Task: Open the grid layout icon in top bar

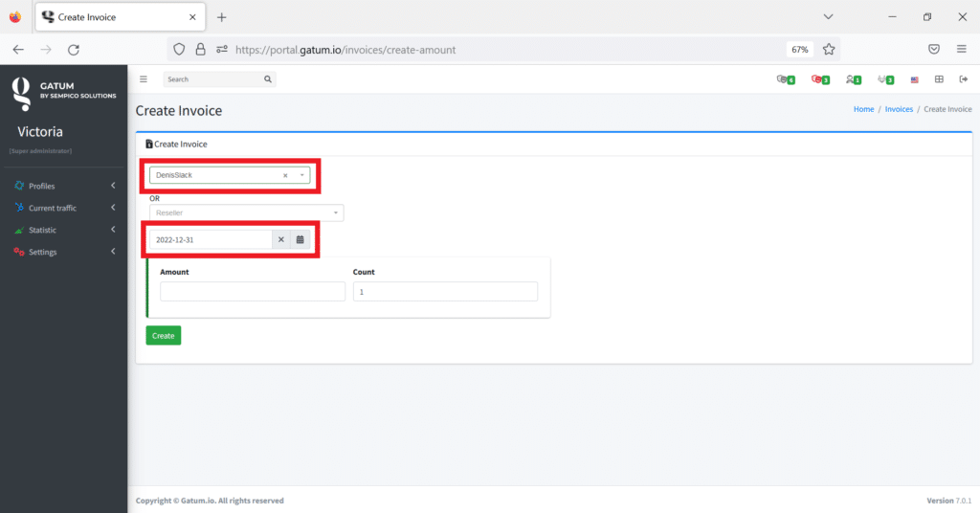Action: (939, 79)
